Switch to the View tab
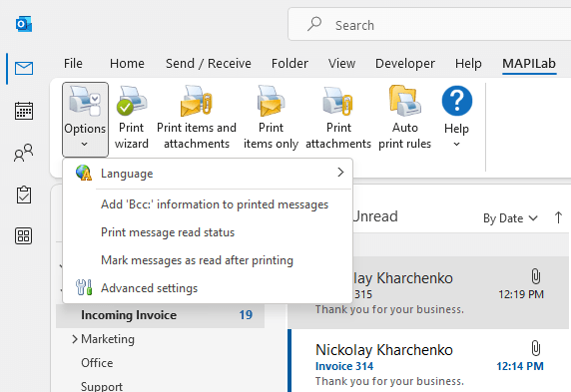The height and width of the screenshot is (392, 571). pyautogui.click(x=341, y=63)
